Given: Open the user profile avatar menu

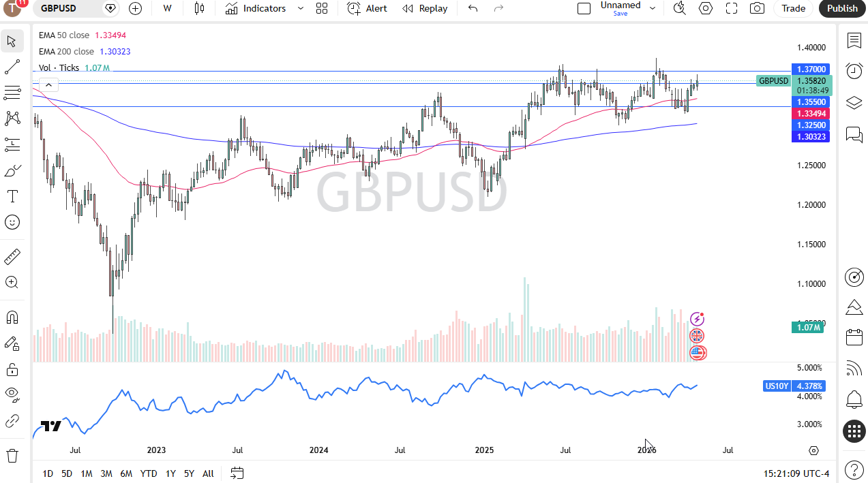Looking at the screenshot, I should click(x=14, y=7).
